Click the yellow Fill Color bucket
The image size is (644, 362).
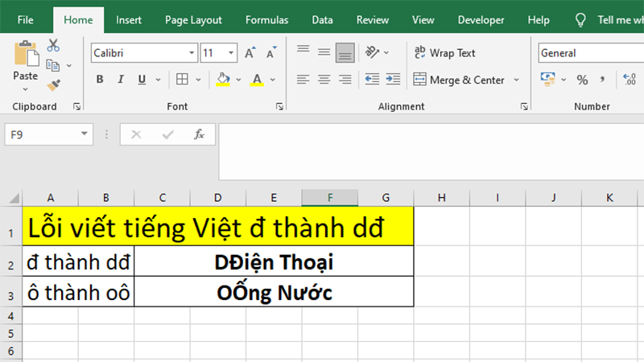click(x=223, y=80)
